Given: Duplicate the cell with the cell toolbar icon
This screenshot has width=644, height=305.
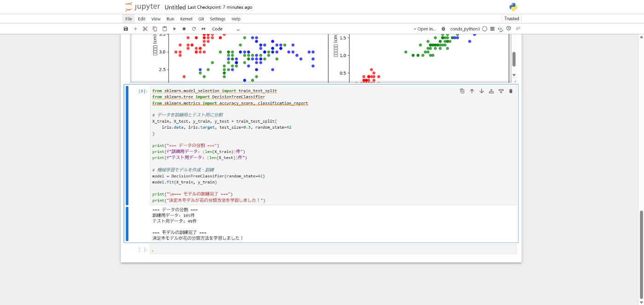Looking at the screenshot, I should pyautogui.click(x=462, y=91).
